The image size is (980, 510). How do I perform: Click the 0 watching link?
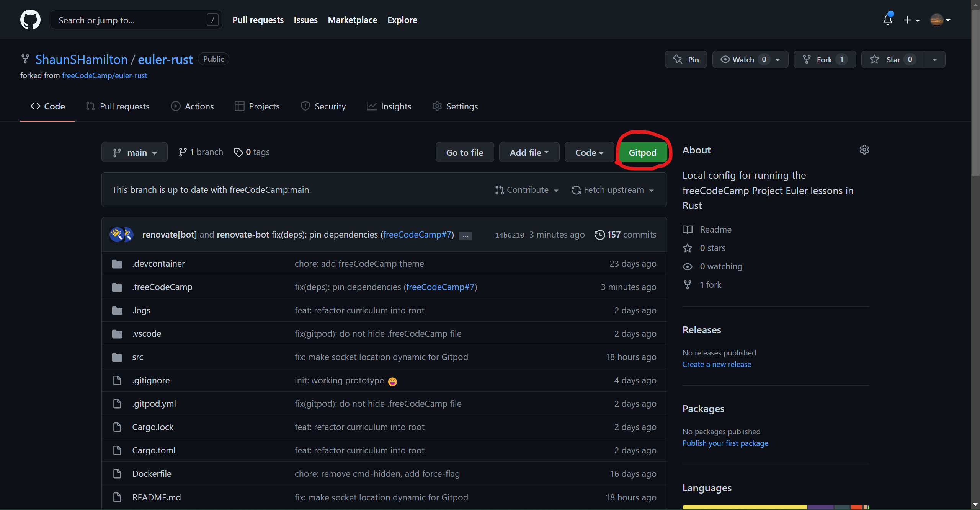click(x=721, y=266)
